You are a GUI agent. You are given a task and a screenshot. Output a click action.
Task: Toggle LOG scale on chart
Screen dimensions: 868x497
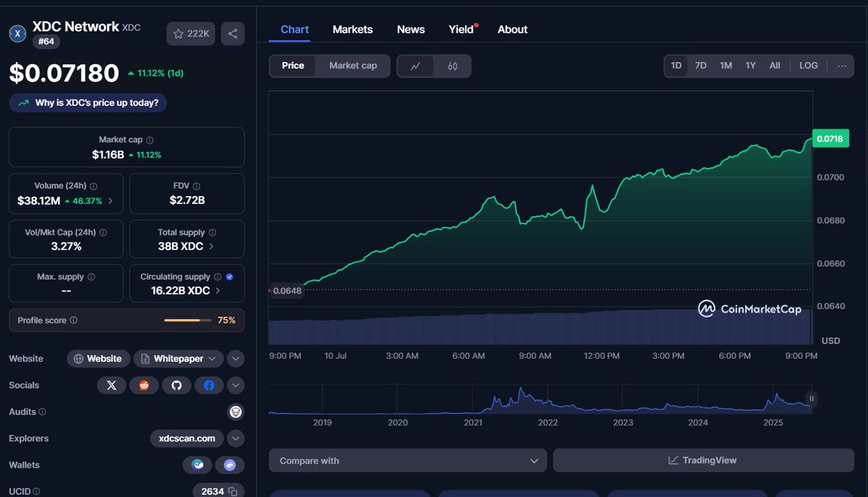click(x=809, y=66)
